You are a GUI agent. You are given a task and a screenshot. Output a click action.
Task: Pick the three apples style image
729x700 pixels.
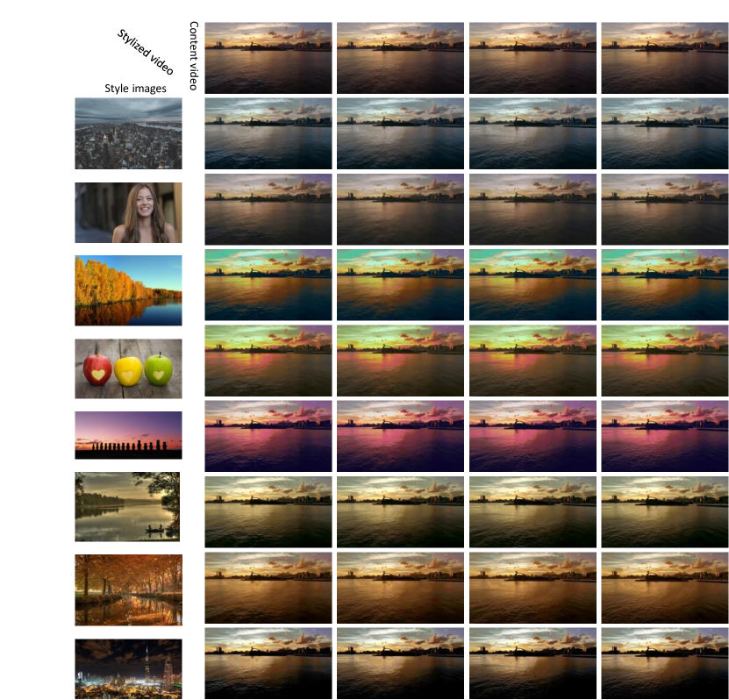click(x=128, y=368)
